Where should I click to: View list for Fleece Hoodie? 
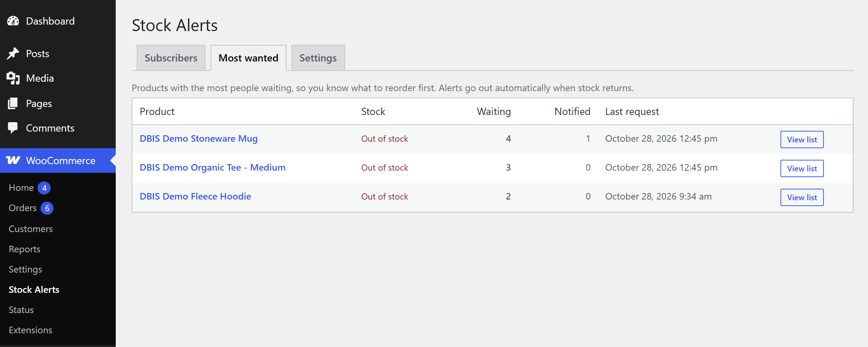tap(802, 197)
